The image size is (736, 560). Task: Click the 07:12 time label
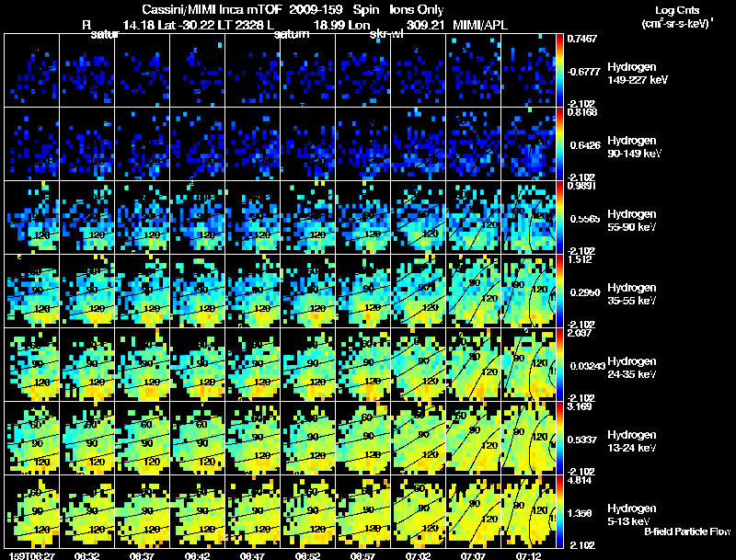528,555
